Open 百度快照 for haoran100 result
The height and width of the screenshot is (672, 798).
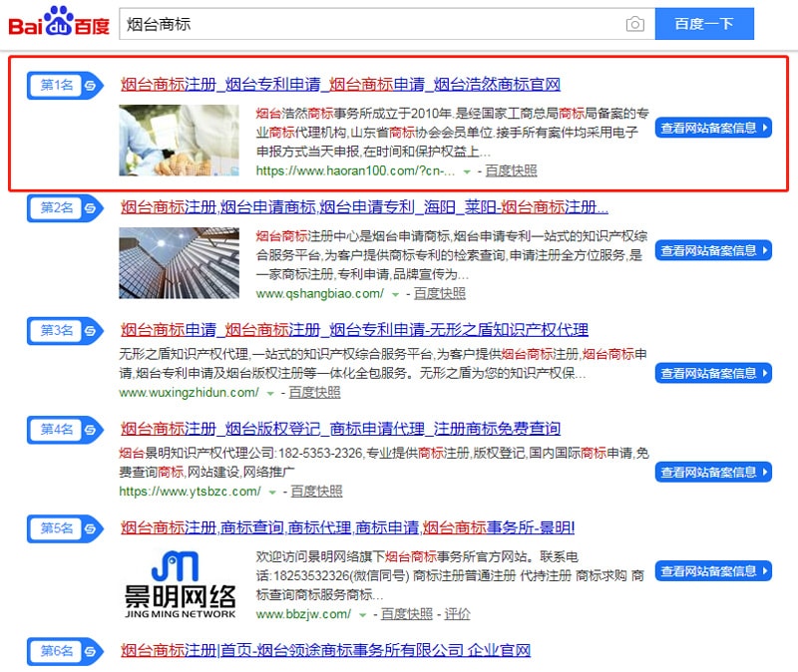511,170
